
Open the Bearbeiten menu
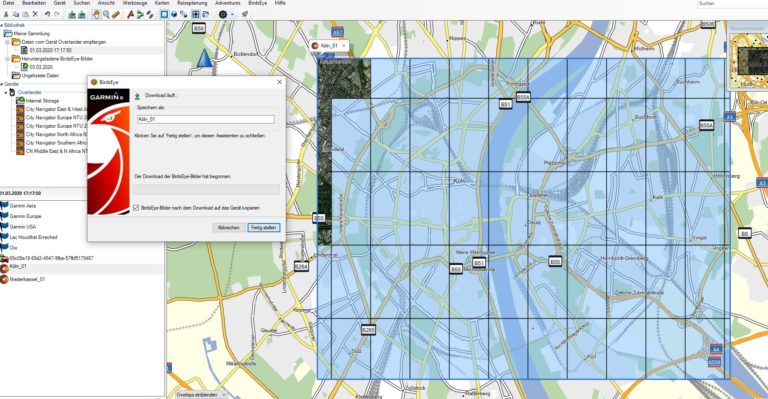coord(34,3)
